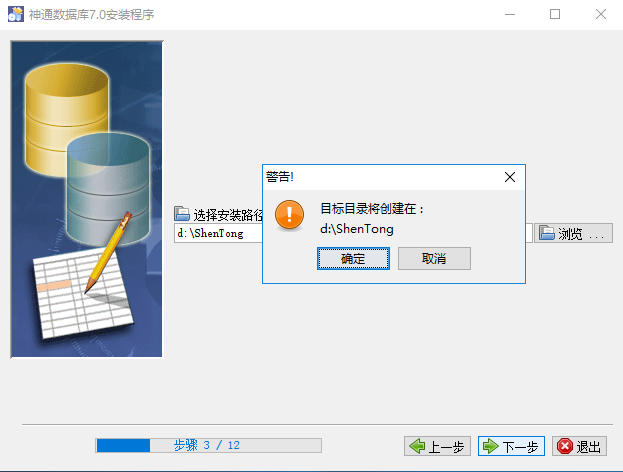Screen dimensions: 623x472
Task: Exit installer via 退出 button
Action: pyautogui.click(x=579, y=446)
